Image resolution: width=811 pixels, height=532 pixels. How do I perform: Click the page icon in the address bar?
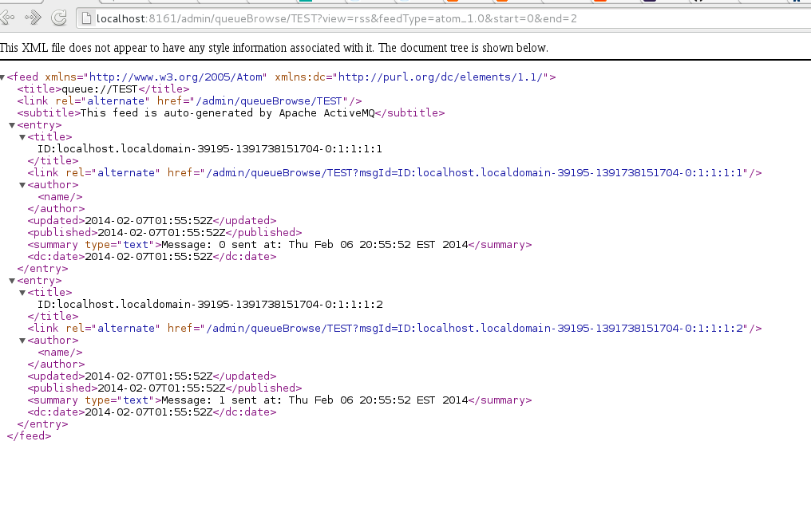point(86,18)
